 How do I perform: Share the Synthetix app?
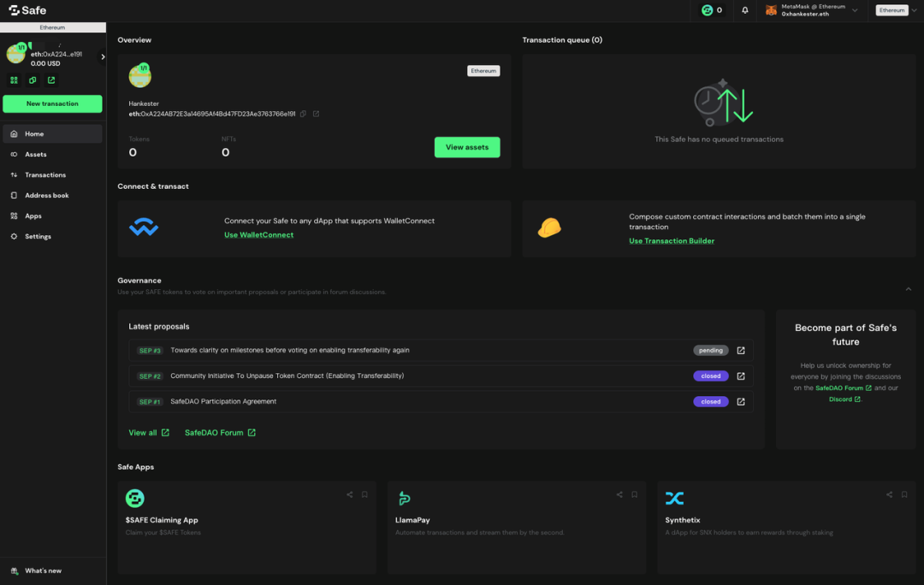pyautogui.click(x=889, y=495)
